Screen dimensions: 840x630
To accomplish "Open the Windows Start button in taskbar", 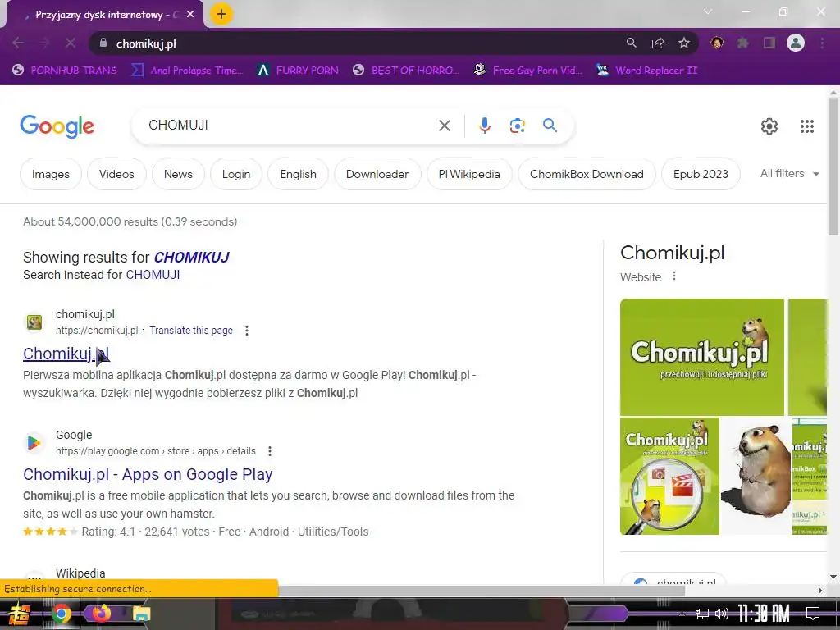I will (20, 614).
